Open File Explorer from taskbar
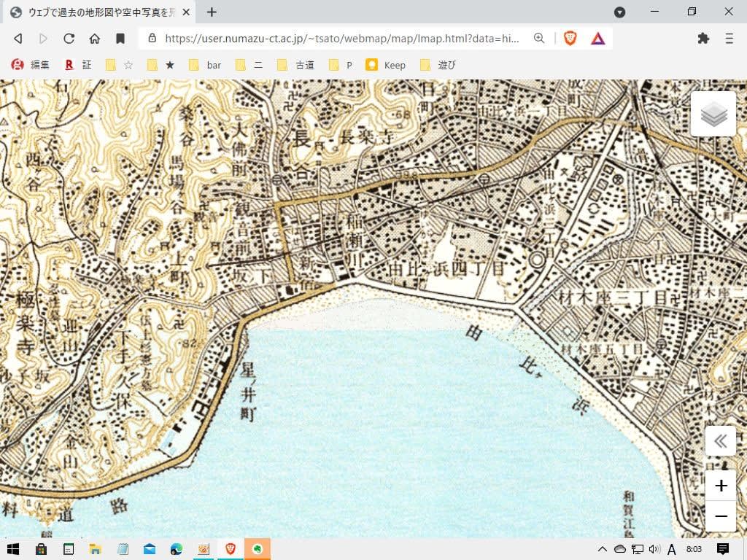 (96, 549)
